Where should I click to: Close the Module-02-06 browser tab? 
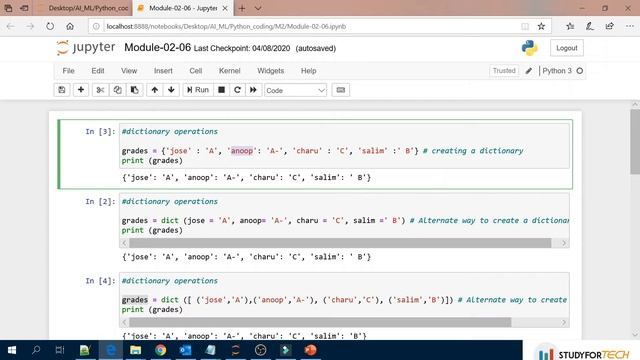[225, 8]
